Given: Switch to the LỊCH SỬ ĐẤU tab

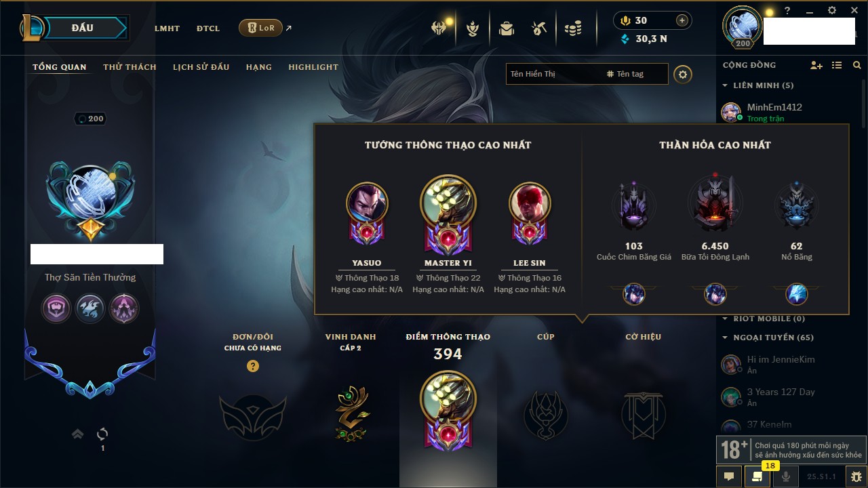Looking at the screenshot, I should tap(201, 67).
